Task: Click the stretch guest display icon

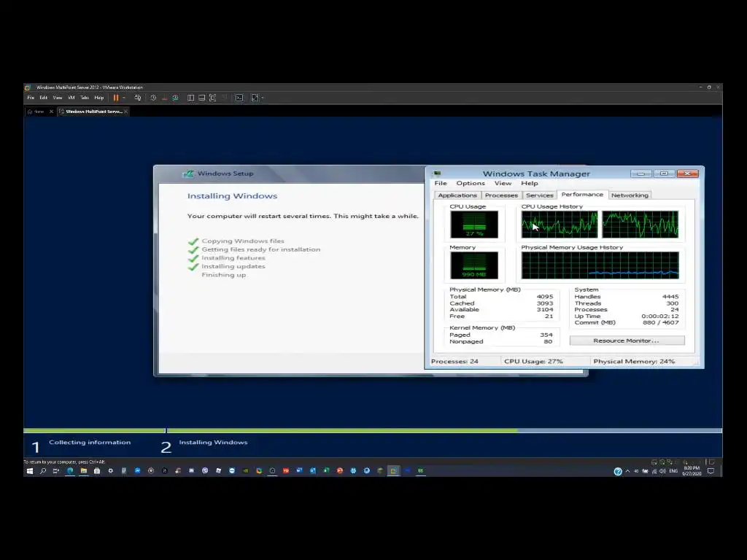Action: click(255, 98)
